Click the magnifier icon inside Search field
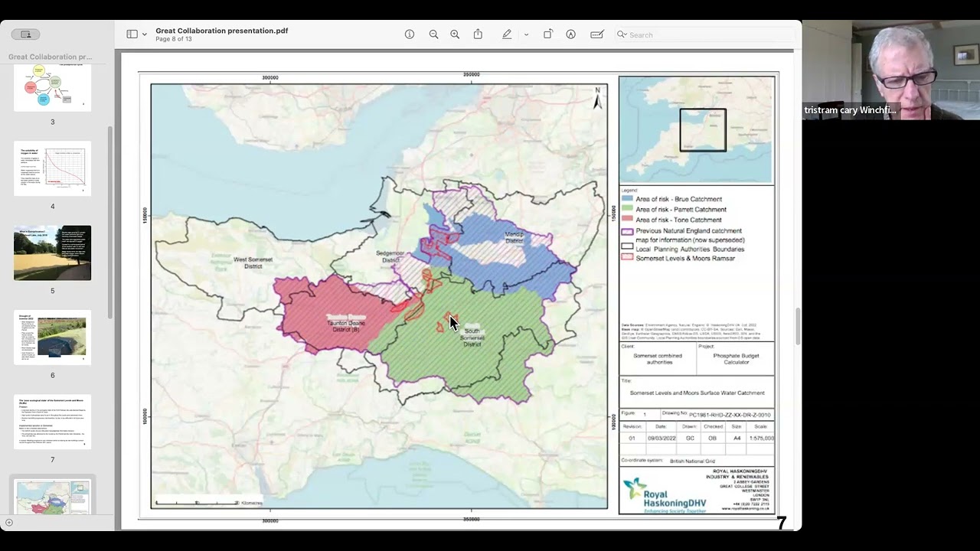Screen dimensions: 980x551 point(622,34)
